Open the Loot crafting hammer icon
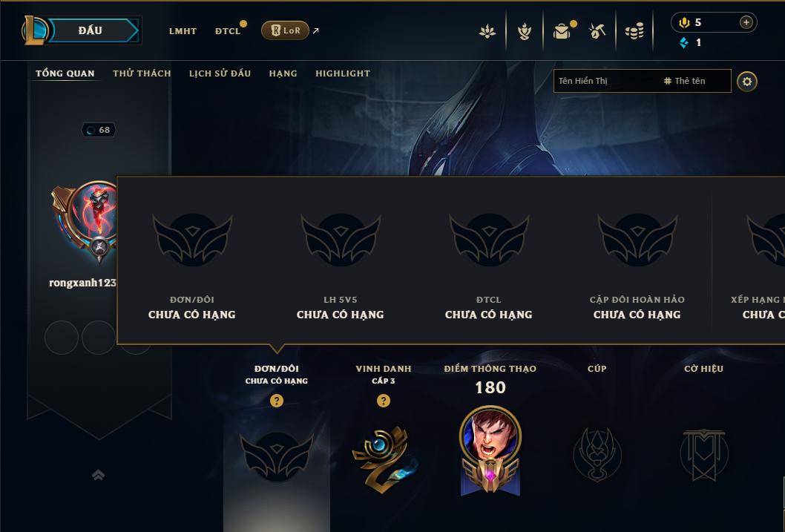Viewport: 785px width, 532px height. click(597, 31)
